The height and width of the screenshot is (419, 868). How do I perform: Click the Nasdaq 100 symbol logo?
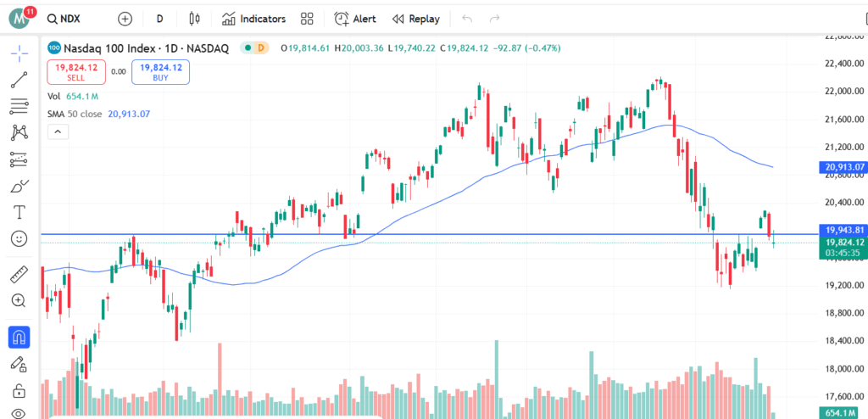(54, 48)
